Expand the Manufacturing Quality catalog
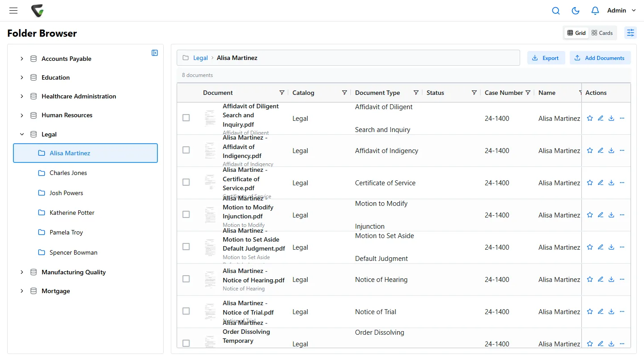This screenshot has width=644, height=358. click(21, 272)
